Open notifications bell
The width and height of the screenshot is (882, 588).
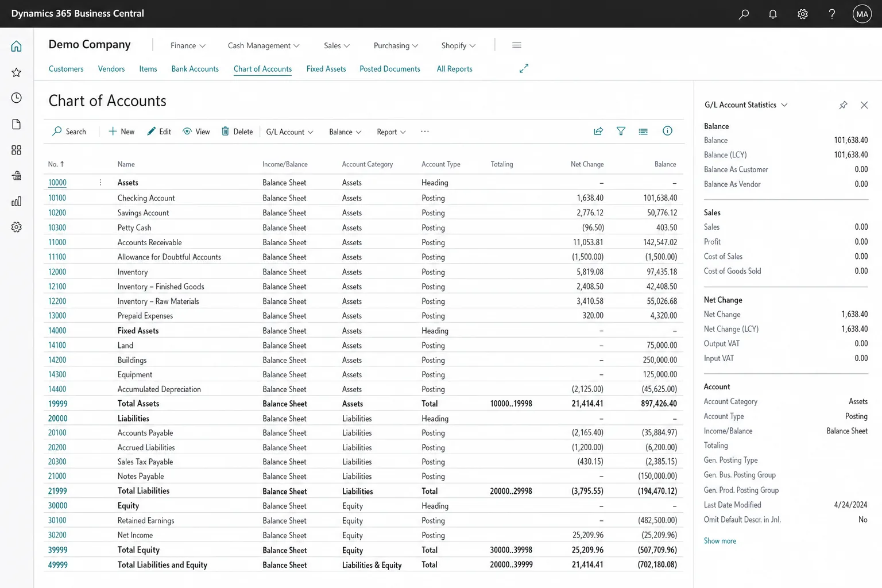point(773,14)
